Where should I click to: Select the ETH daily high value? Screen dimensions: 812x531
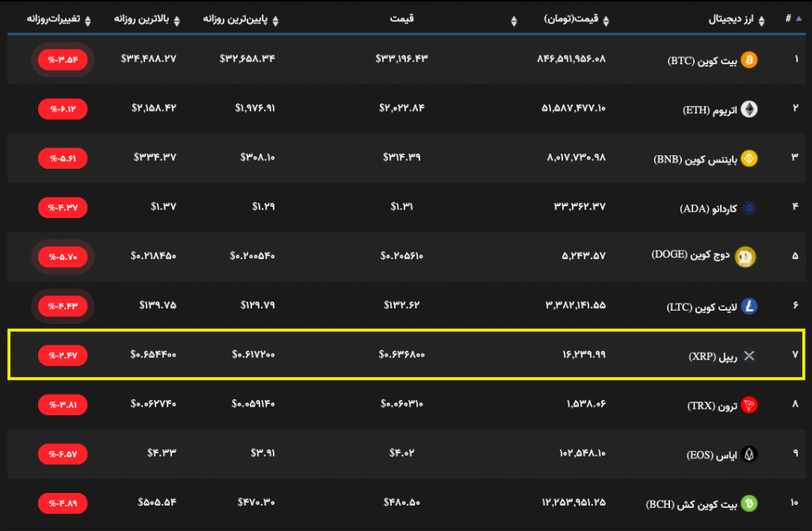click(154, 108)
